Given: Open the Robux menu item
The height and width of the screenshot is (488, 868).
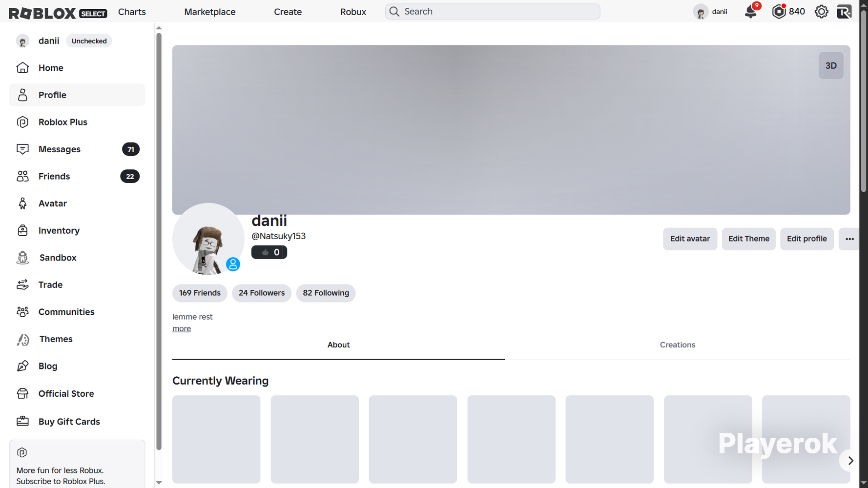Looking at the screenshot, I should [353, 12].
